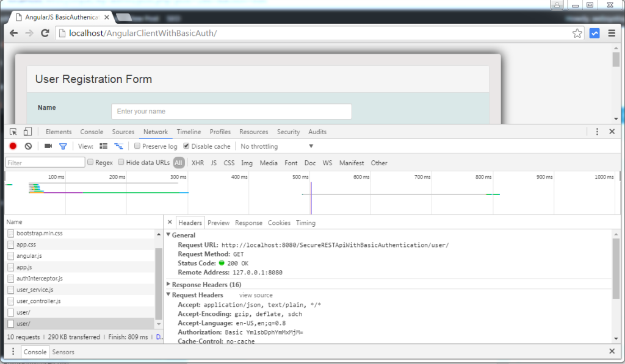
Task: Expand the Response Headers section
Action: tap(169, 284)
